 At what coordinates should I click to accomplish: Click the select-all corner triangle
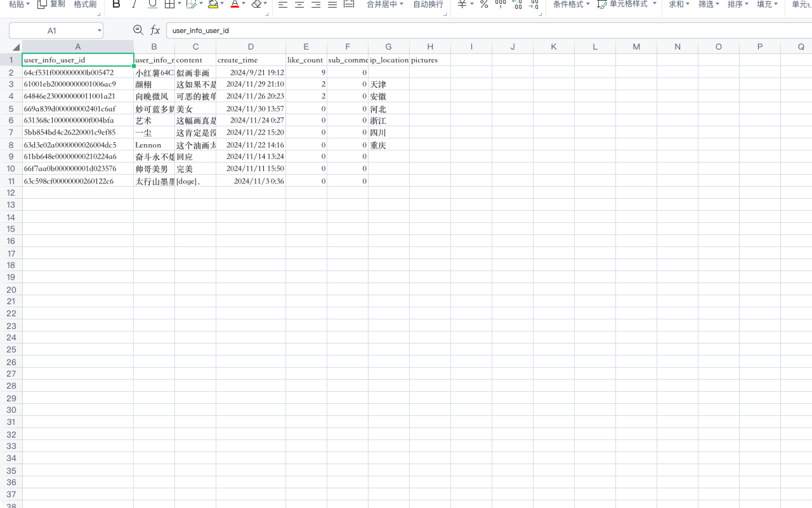point(16,47)
